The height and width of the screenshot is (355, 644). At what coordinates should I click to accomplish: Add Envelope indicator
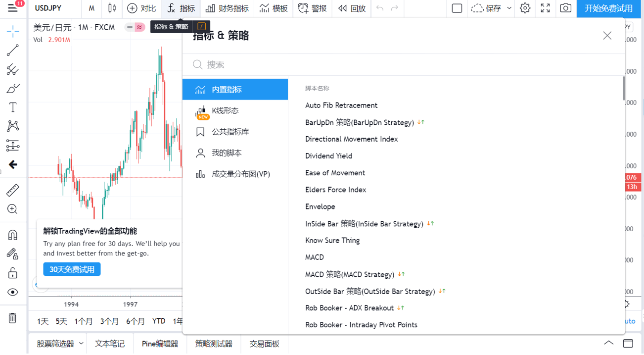[x=320, y=206]
